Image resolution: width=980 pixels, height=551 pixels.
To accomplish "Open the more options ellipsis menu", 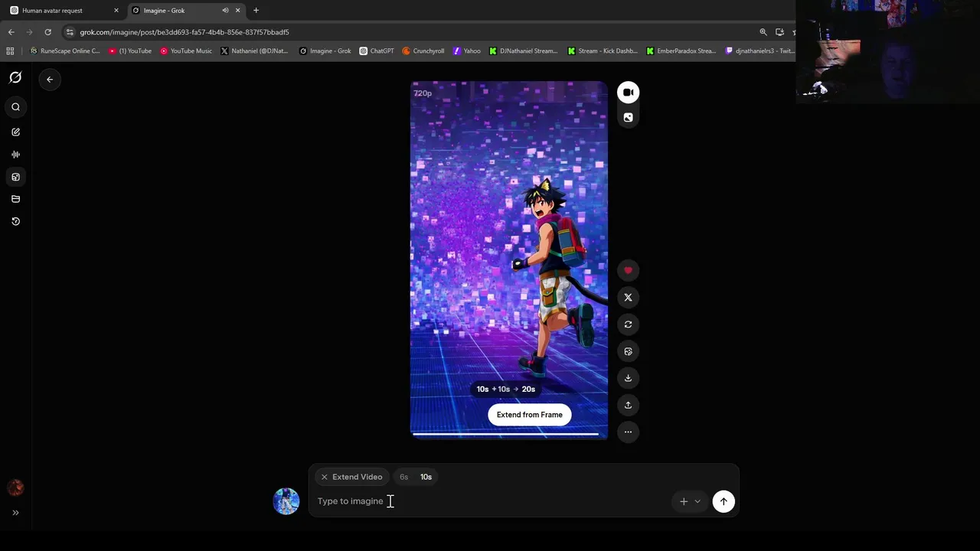I will [628, 432].
